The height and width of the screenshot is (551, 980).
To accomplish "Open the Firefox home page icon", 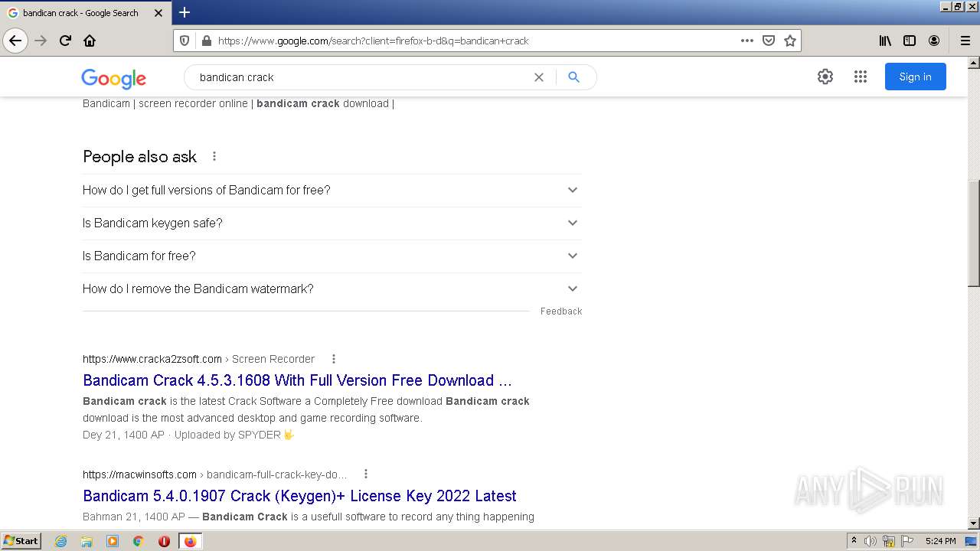I will point(90,41).
